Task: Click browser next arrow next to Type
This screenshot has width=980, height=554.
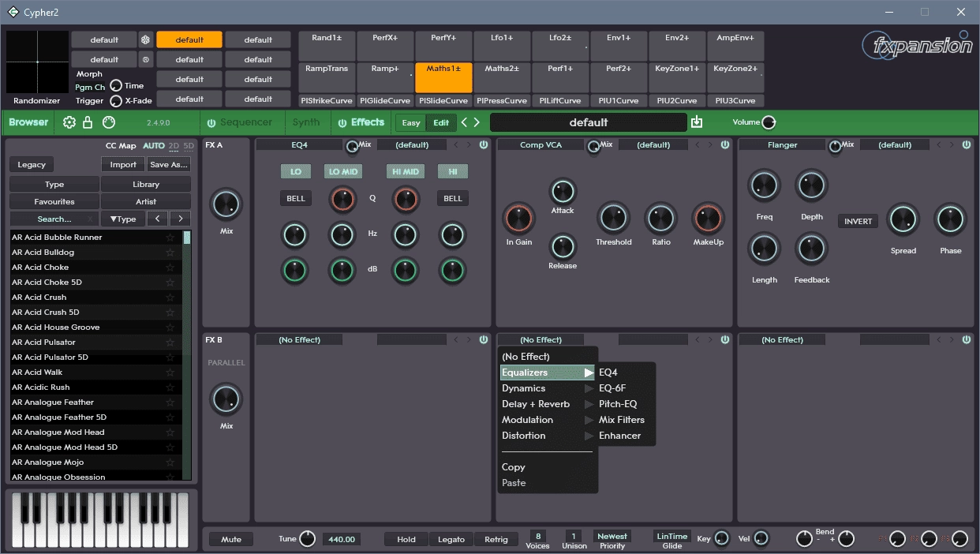Action: (181, 219)
